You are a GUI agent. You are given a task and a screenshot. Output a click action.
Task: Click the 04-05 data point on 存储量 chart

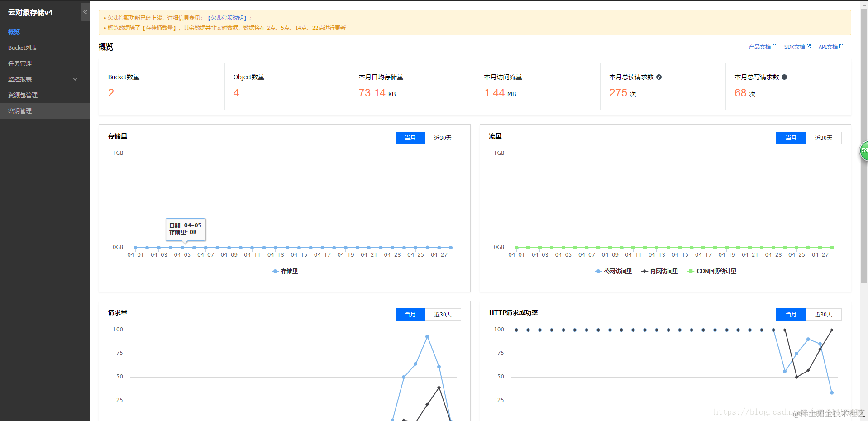click(182, 248)
